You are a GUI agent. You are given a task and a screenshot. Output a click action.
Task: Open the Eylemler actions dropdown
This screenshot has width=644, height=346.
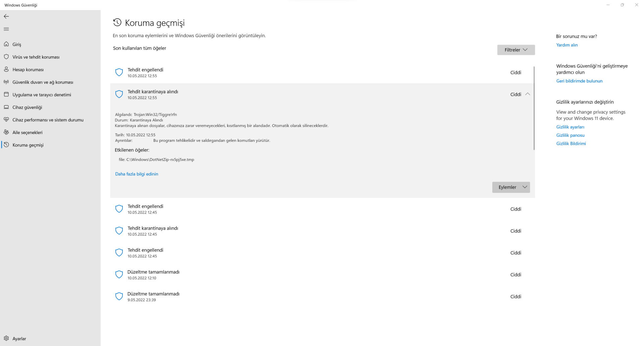(x=511, y=187)
